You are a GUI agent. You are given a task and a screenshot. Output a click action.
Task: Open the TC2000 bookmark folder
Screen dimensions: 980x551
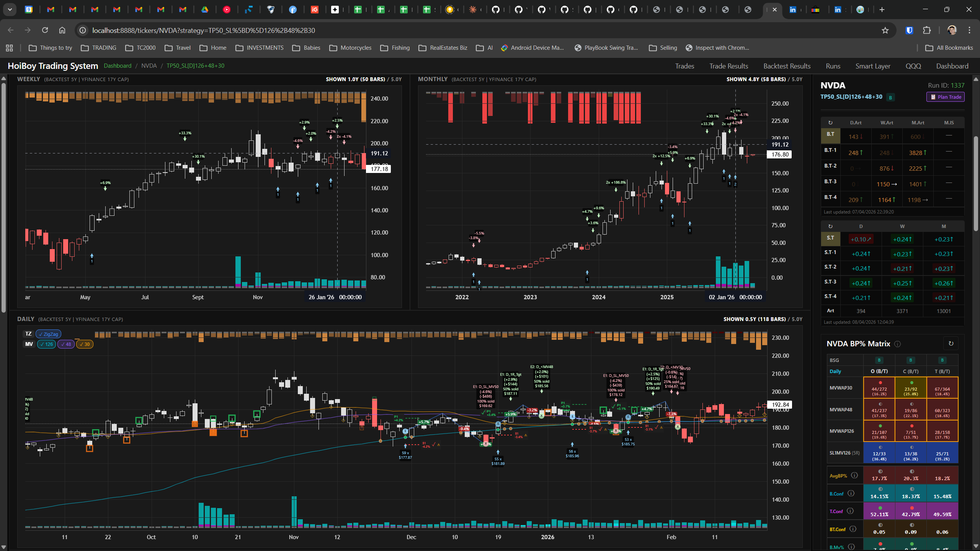[x=140, y=48]
